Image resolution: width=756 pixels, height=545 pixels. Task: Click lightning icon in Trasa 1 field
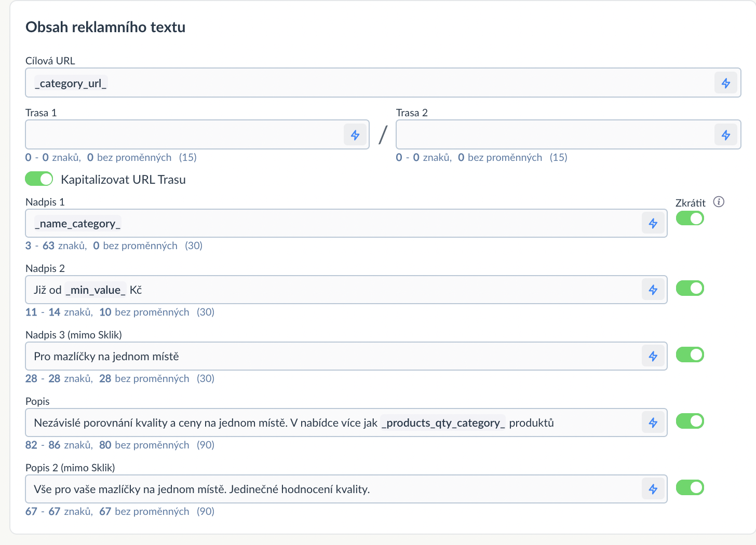pyautogui.click(x=355, y=135)
